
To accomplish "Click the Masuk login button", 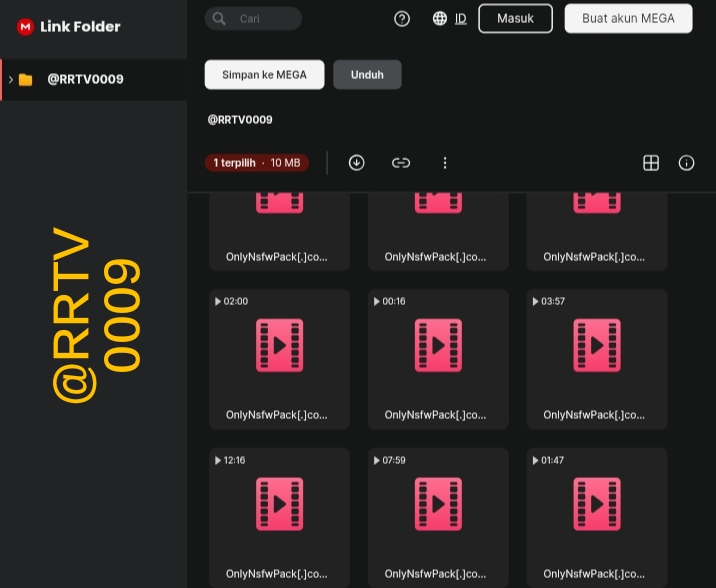I will pos(516,19).
